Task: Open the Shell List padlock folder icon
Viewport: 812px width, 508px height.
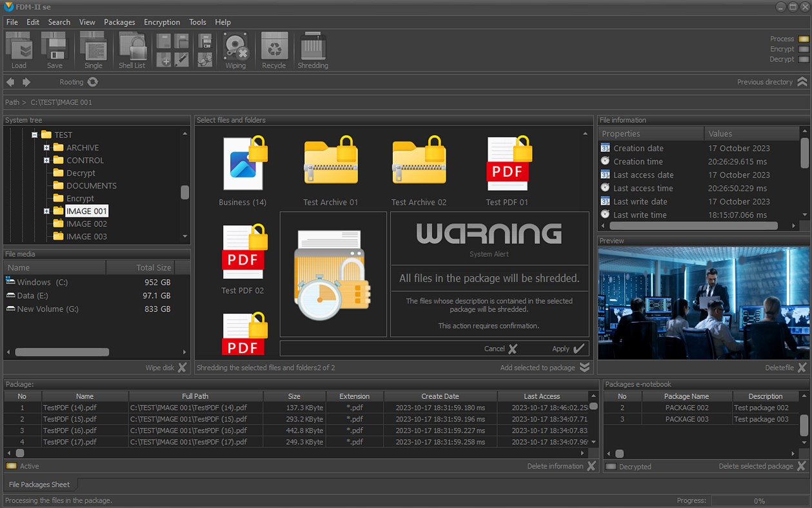Action: pyautogui.click(x=132, y=46)
